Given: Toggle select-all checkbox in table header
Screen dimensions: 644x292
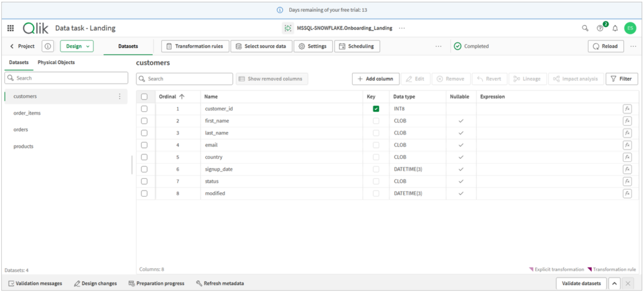Looking at the screenshot, I should tap(144, 97).
